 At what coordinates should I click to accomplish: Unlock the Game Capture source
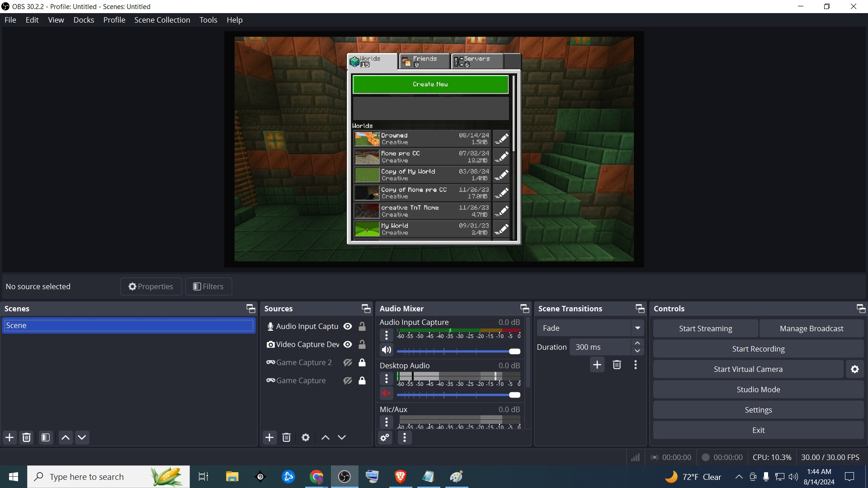(362, 380)
